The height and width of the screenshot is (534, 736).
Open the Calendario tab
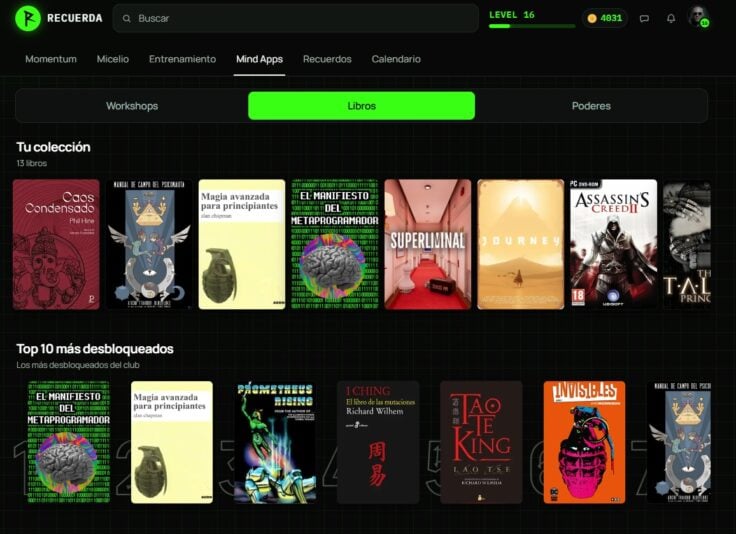pos(396,59)
